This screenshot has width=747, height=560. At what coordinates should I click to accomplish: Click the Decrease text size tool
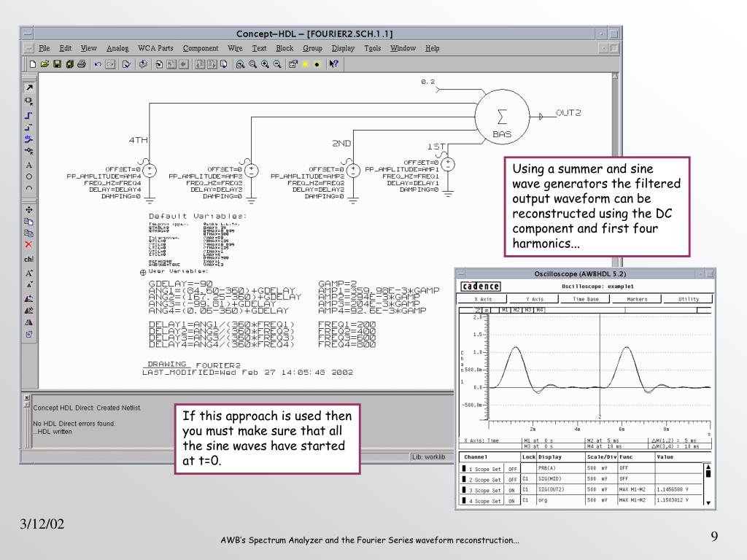[x=29, y=285]
